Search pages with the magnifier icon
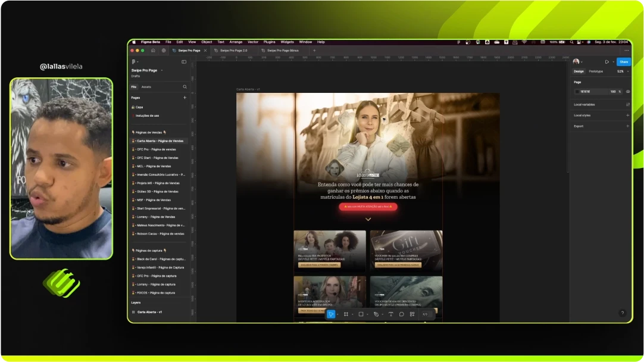644x362 pixels. pos(185,87)
